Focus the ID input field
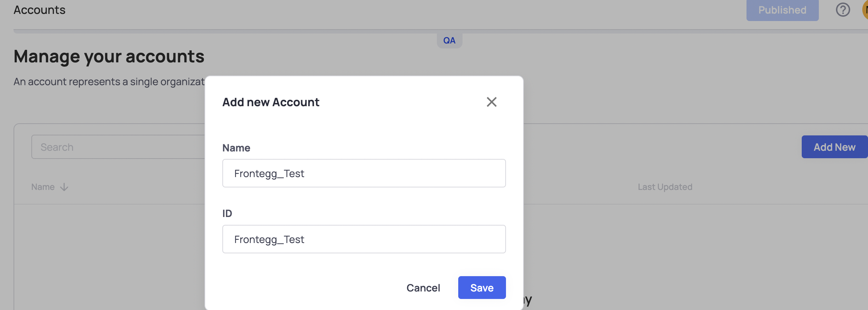868x310 pixels. coord(364,239)
